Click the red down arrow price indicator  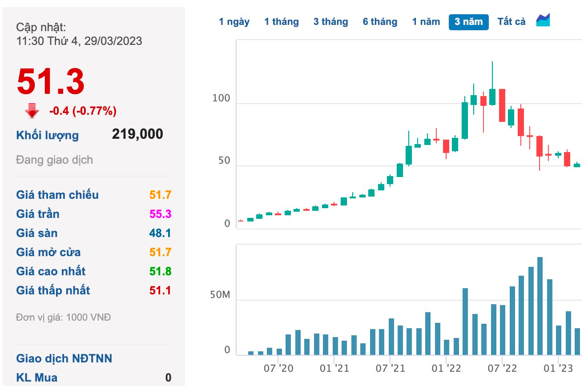point(32,111)
